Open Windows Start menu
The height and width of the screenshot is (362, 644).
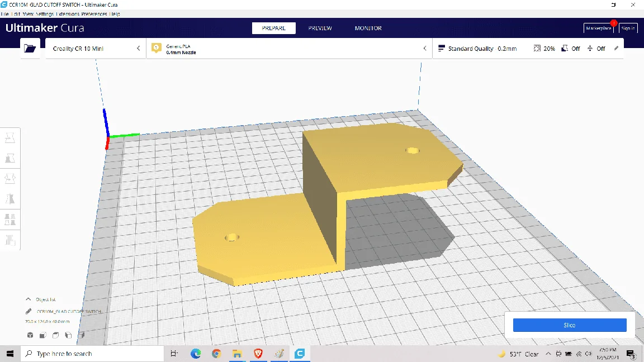tap(10, 354)
